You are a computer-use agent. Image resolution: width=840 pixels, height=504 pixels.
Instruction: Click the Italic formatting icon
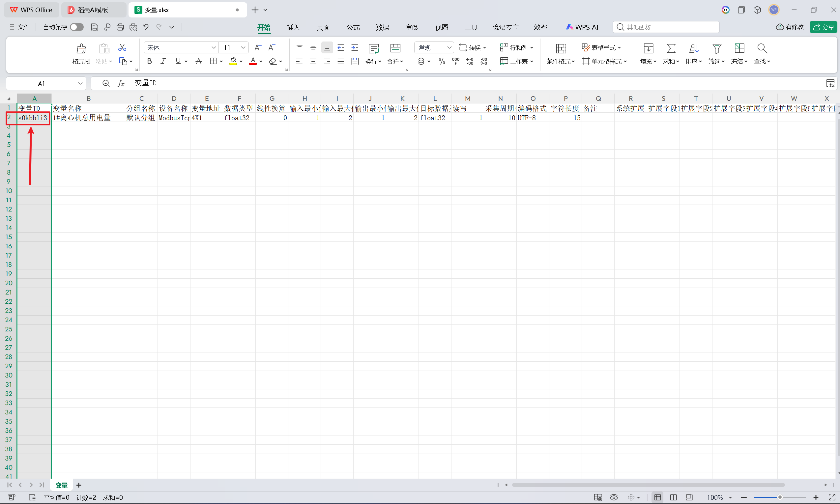(x=163, y=61)
